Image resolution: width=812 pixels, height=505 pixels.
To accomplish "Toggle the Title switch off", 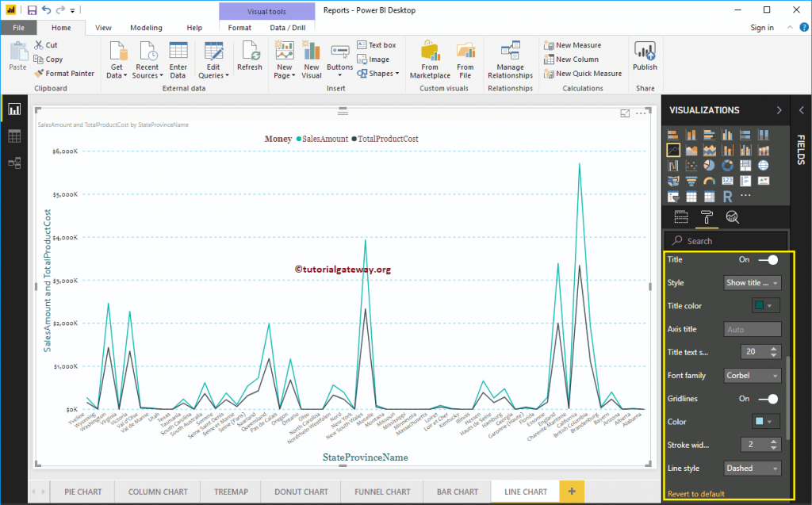I will click(x=768, y=260).
